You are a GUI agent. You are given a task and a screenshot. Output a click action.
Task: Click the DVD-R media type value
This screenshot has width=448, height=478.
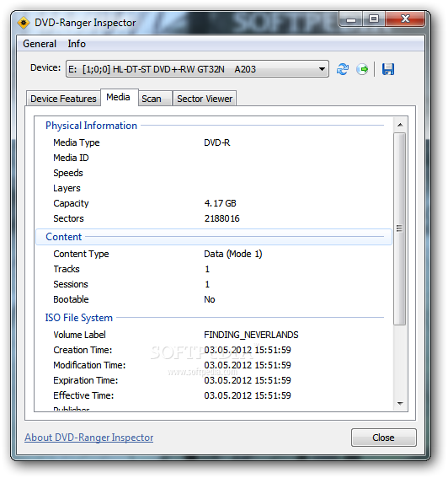[x=217, y=142]
